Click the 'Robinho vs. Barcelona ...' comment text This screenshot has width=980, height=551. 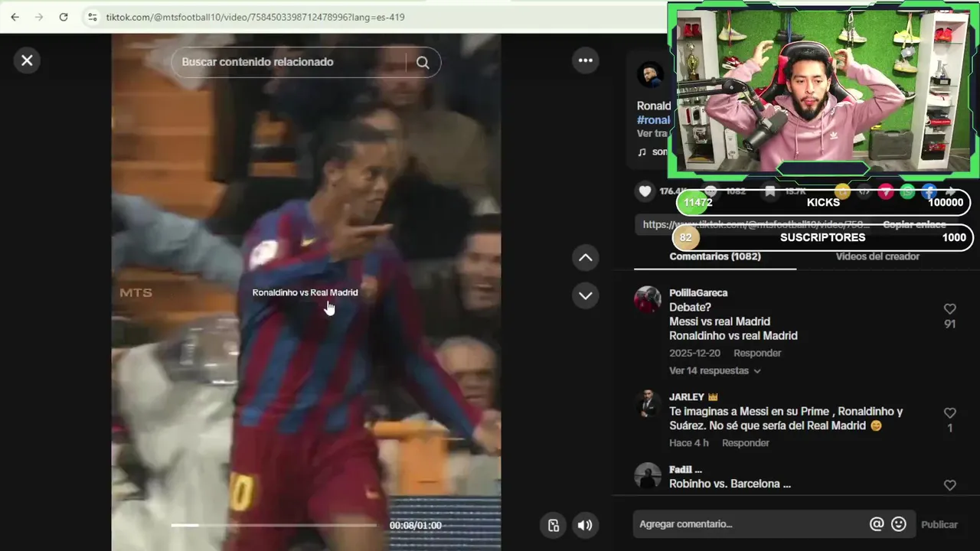(730, 484)
